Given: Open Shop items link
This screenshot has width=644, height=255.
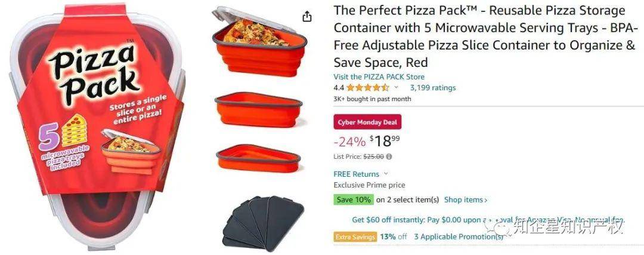Looking at the screenshot, I should (x=466, y=200).
